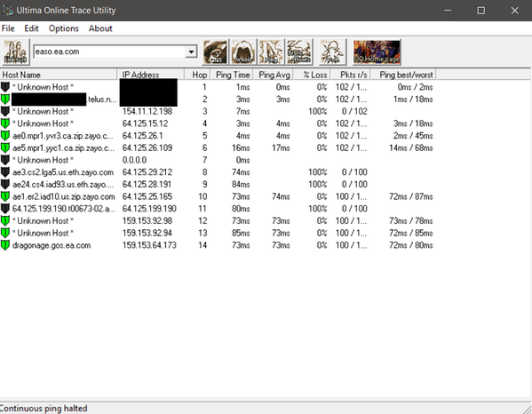Run a WhoIs query from the toolbar
This screenshot has height=414, width=532.
pyautogui.click(x=243, y=52)
